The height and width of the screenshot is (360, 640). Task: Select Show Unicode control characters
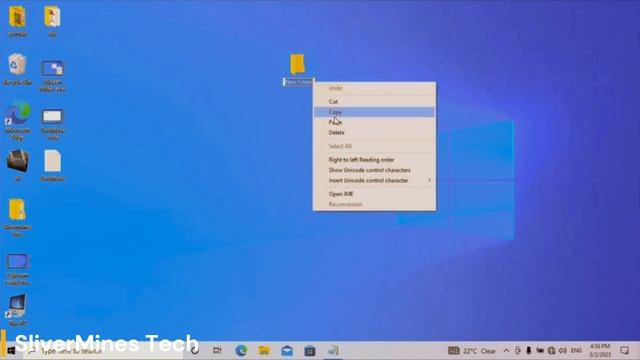pos(374,170)
